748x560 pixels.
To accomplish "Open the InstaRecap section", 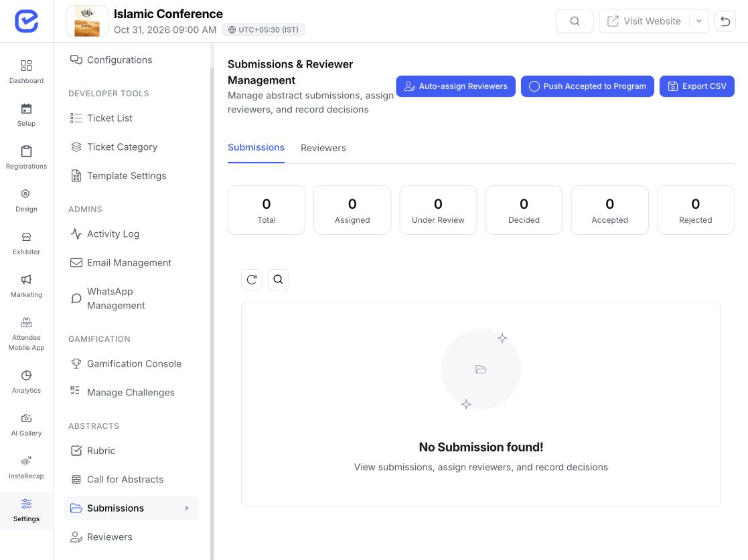I will (x=26, y=468).
